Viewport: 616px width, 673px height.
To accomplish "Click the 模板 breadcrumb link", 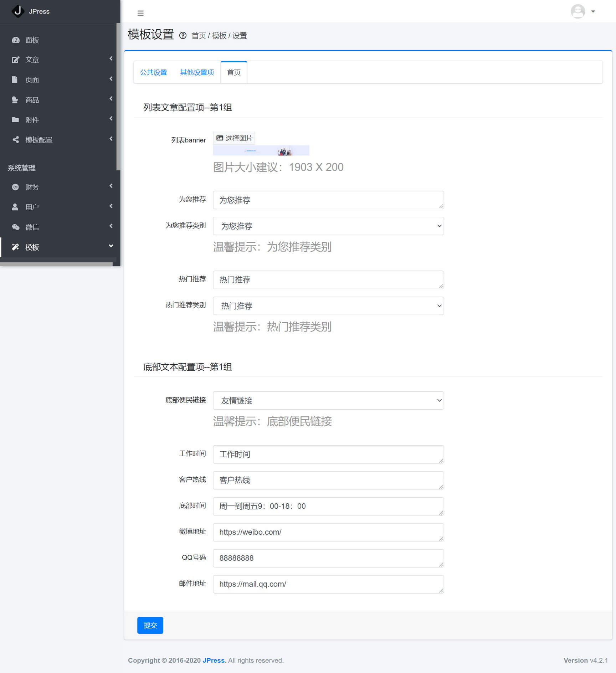I will pyautogui.click(x=219, y=36).
